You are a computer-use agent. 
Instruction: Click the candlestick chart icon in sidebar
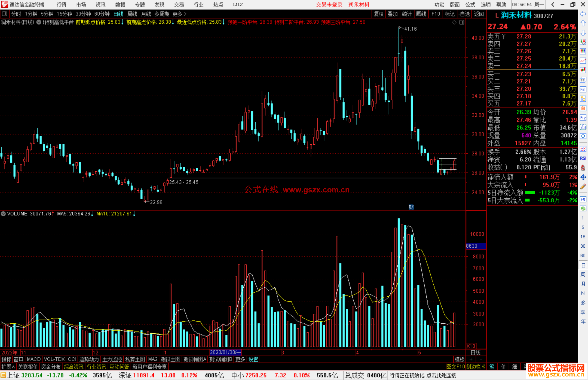[x=583, y=70]
